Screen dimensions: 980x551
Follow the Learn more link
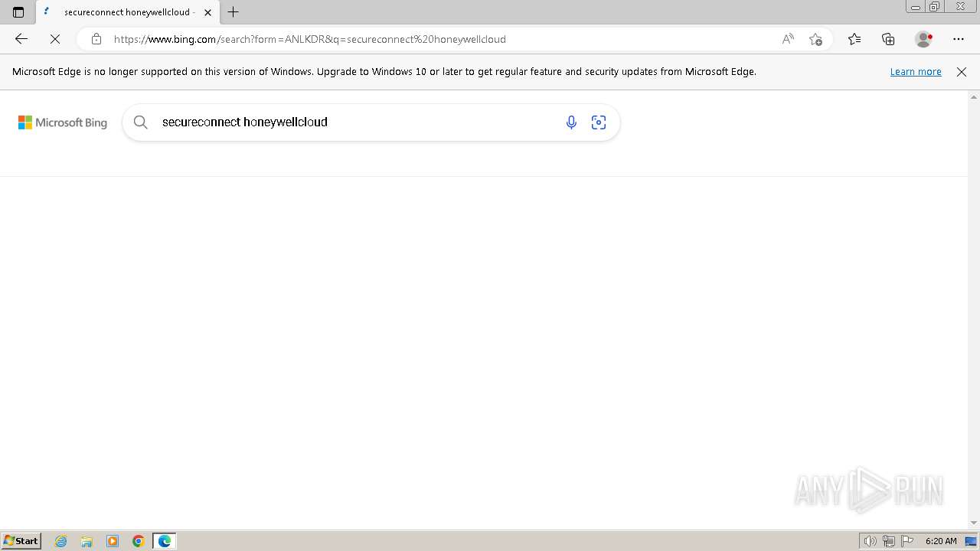(916, 71)
